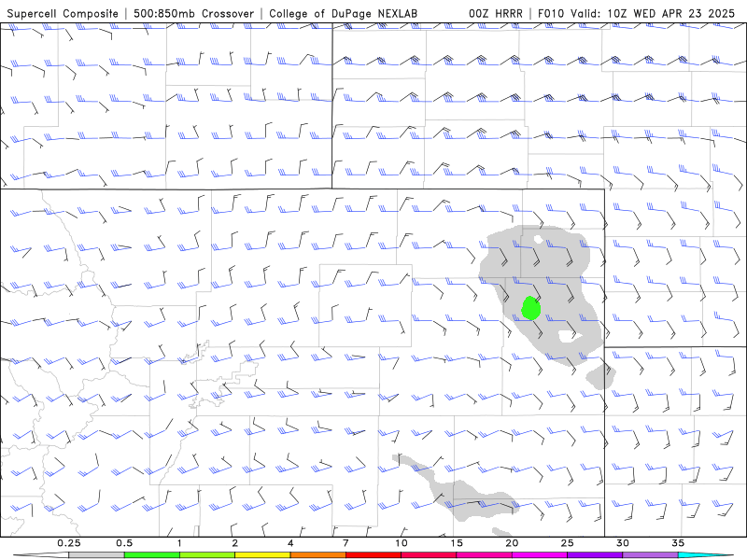Click the small detached gray patch southeast of the green blob
Image resolution: width=747 pixels, height=560 pixels.
[600, 377]
